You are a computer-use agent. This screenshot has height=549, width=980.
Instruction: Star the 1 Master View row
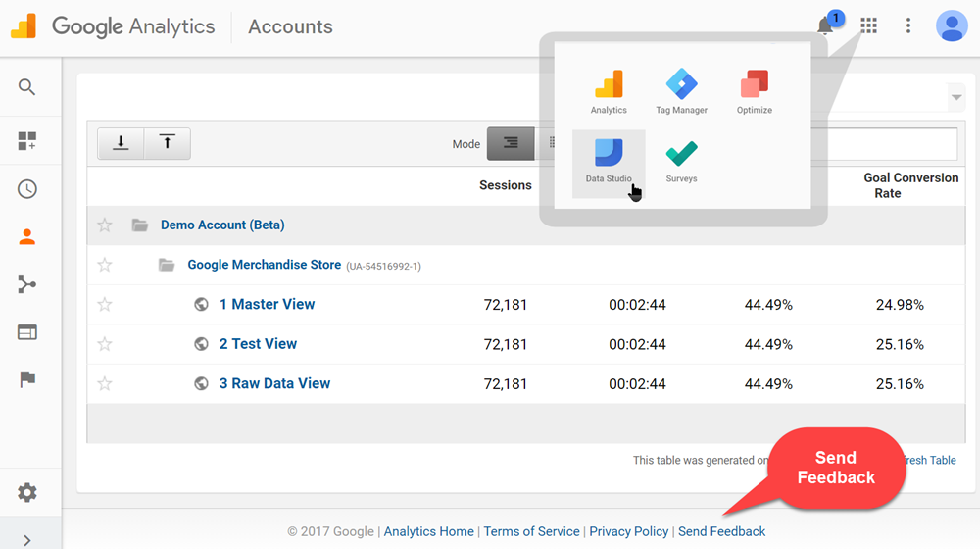105,305
